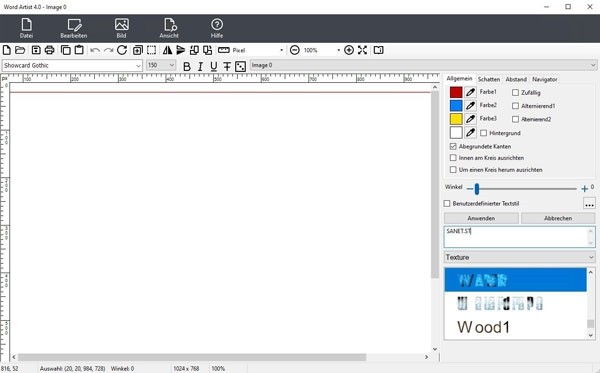
Task: Check Um einen Kreis herum ausrichten
Action: [x=453, y=169]
